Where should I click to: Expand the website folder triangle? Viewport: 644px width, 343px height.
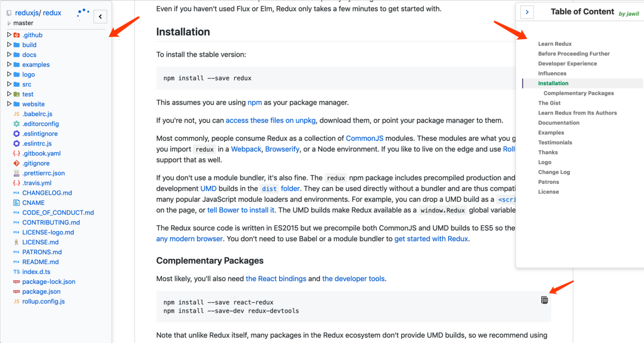9,104
